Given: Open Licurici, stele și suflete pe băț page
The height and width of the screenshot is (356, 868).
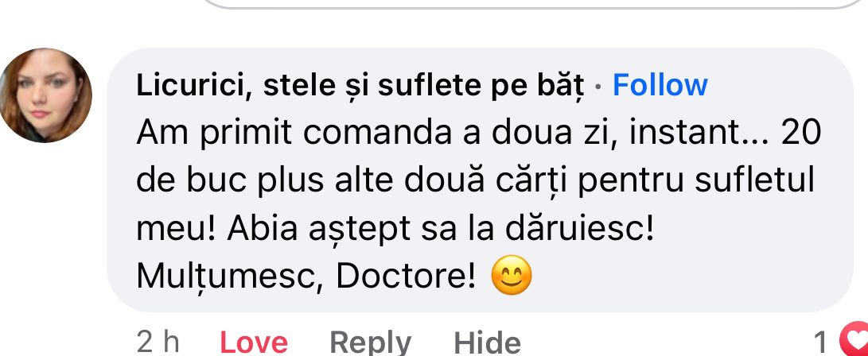Looking at the screenshot, I should [360, 86].
